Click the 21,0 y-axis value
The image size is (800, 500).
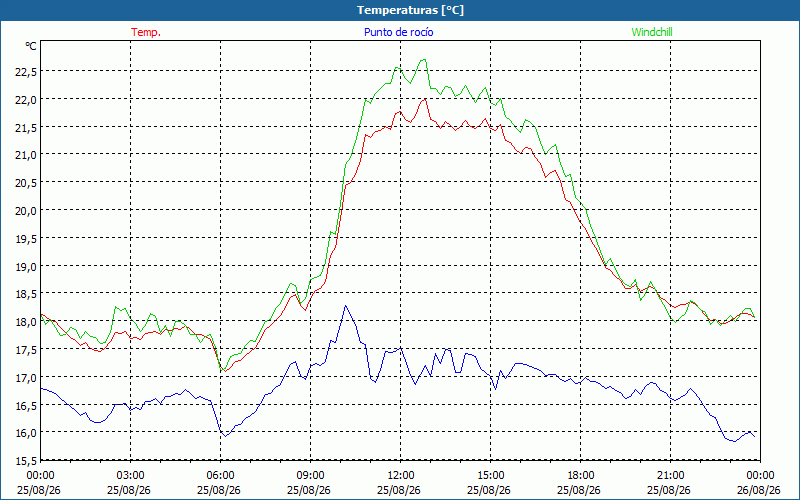[x=26, y=155]
